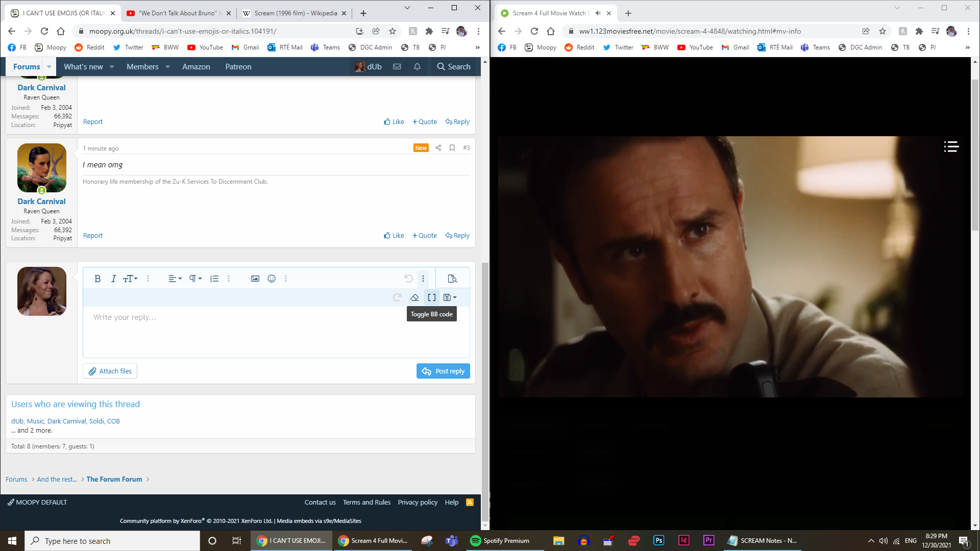Screen dimensions: 980x551
Task: Open the paragraph format dropdown
Action: click(195, 279)
